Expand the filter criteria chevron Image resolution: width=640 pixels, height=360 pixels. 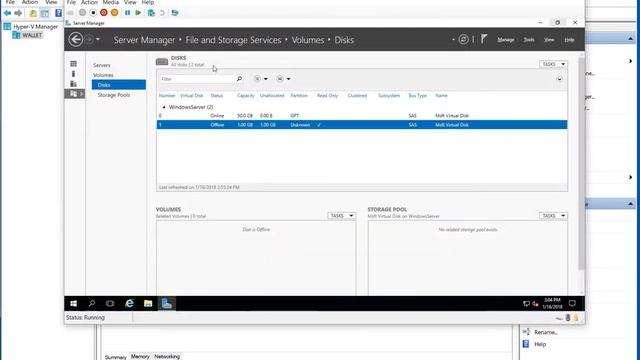tap(559, 79)
